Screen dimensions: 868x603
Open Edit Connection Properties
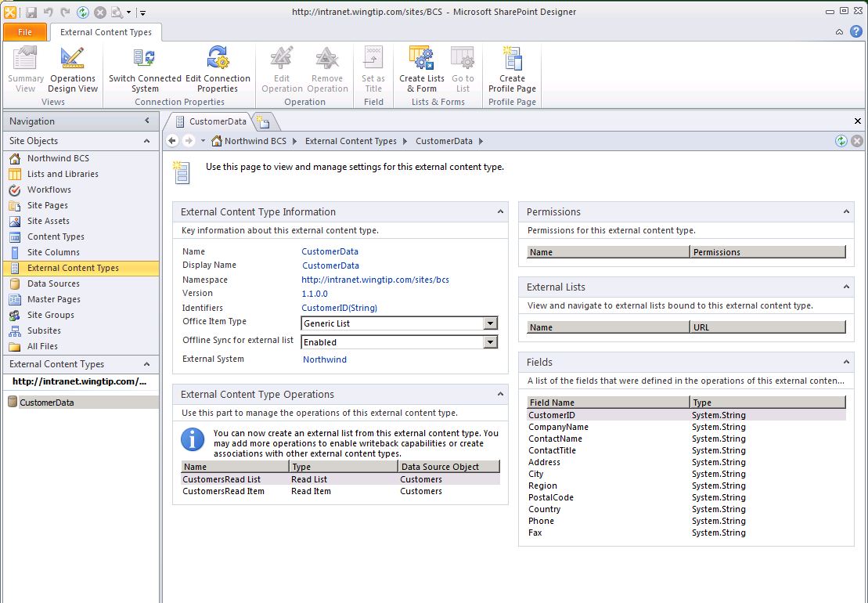(218, 70)
